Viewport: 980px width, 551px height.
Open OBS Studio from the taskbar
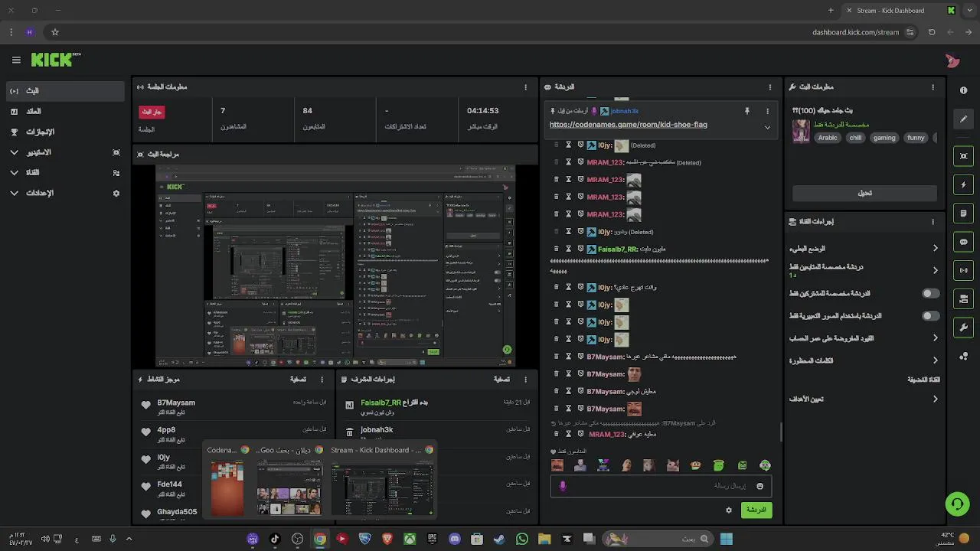coord(298,539)
